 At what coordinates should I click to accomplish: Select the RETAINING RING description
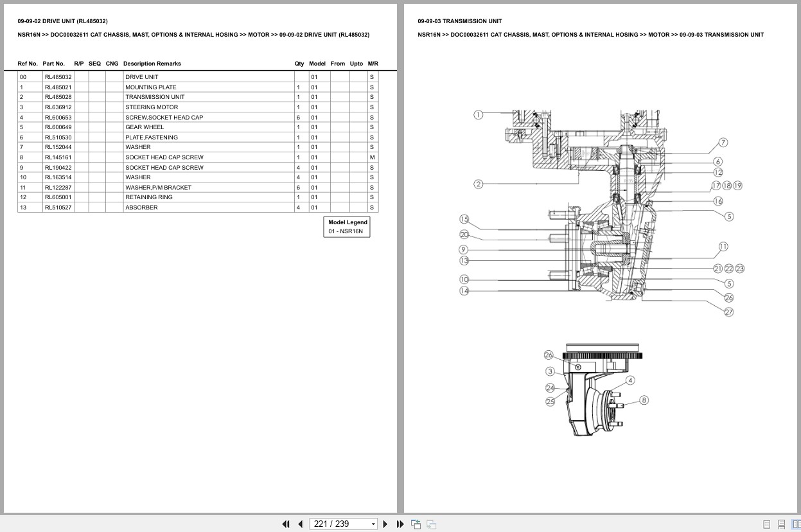(148, 197)
